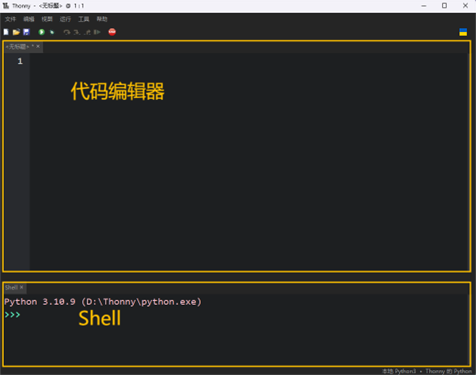Click the >>> prompt in the Shell

coord(12,315)
